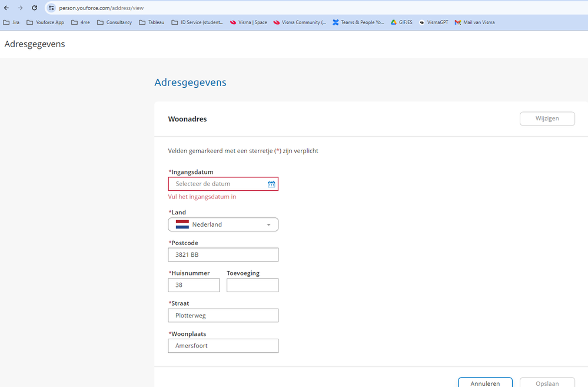Click the required fields note about sterretje

[x=243, y=151]
